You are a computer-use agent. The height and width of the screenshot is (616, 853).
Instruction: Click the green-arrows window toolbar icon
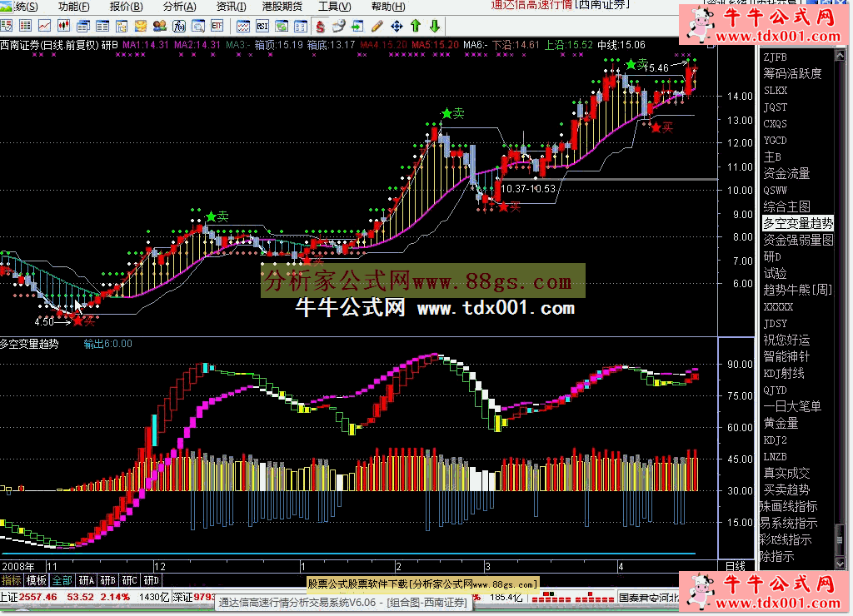pos(282,26)
